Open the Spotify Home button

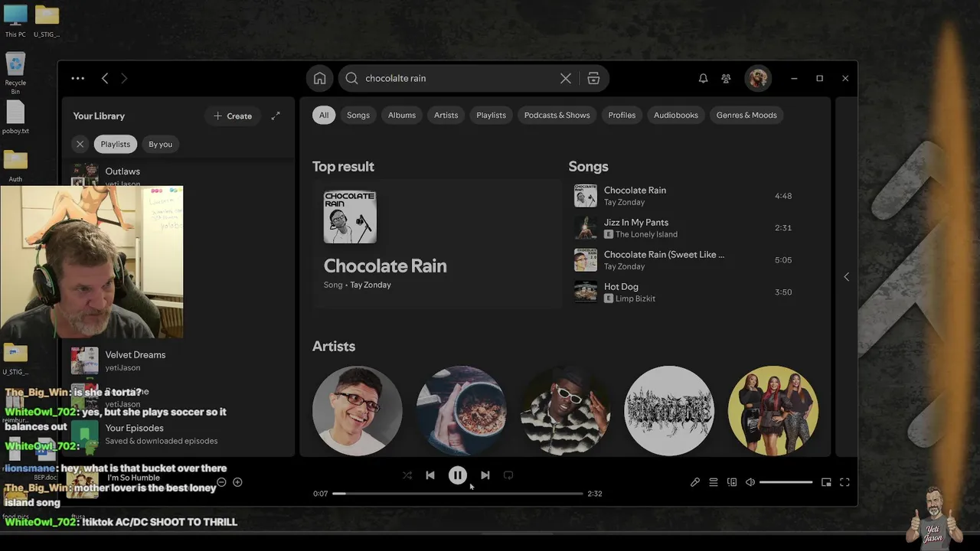(x=320, y=78)
